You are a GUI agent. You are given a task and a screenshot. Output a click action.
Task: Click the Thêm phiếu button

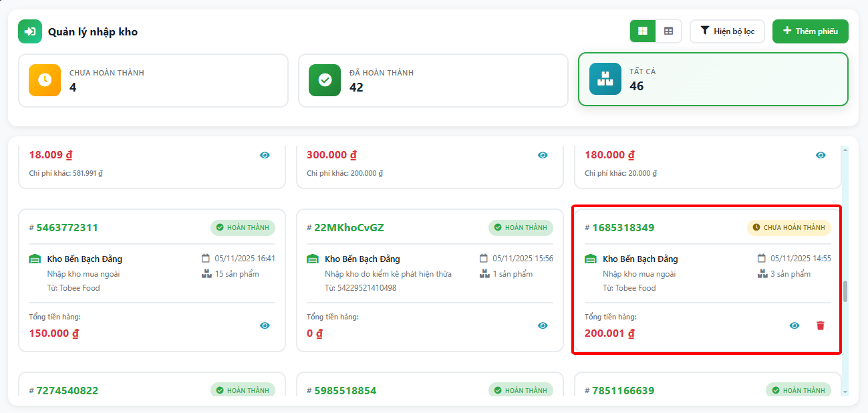point(810,31)
